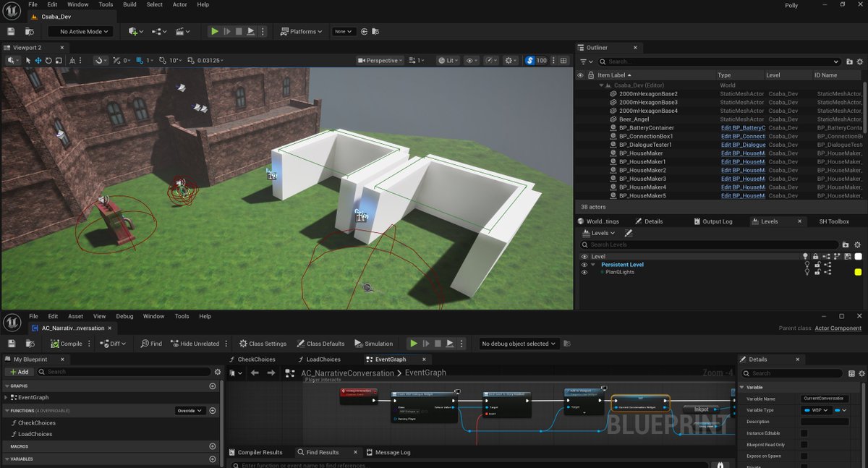Add a new macro via Macros plus icon

pyautogui.click(x=213, y=446)
